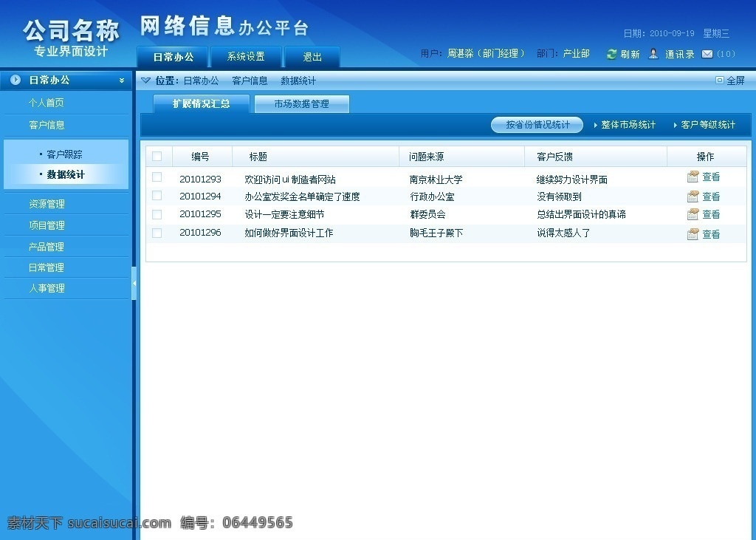Click the round arrow icon beside sidebar 日常办公
Viewport: 756px width, 540px height.
[16, 80]
